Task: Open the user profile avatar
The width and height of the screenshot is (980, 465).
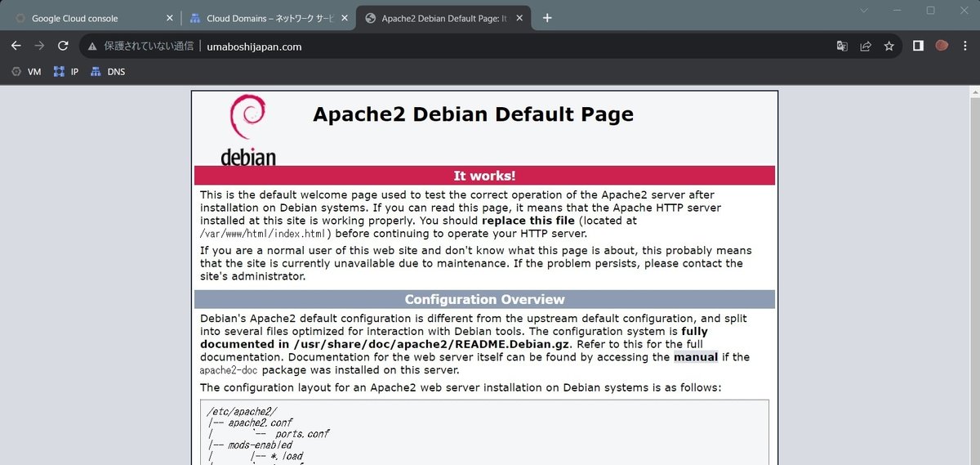Action: (942, 46)
